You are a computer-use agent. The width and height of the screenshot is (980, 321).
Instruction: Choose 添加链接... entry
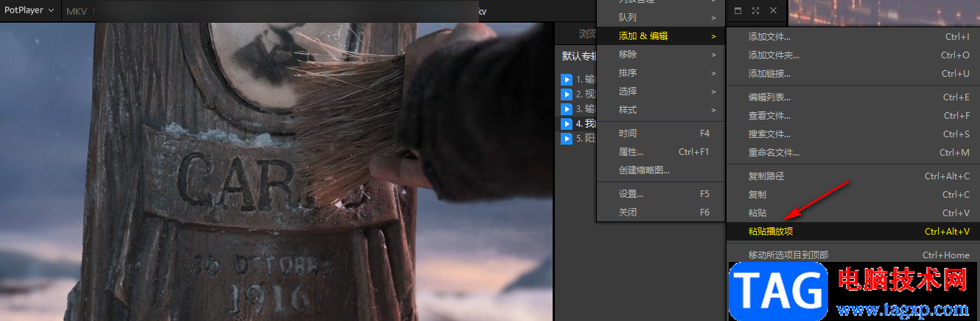[853, 73]
